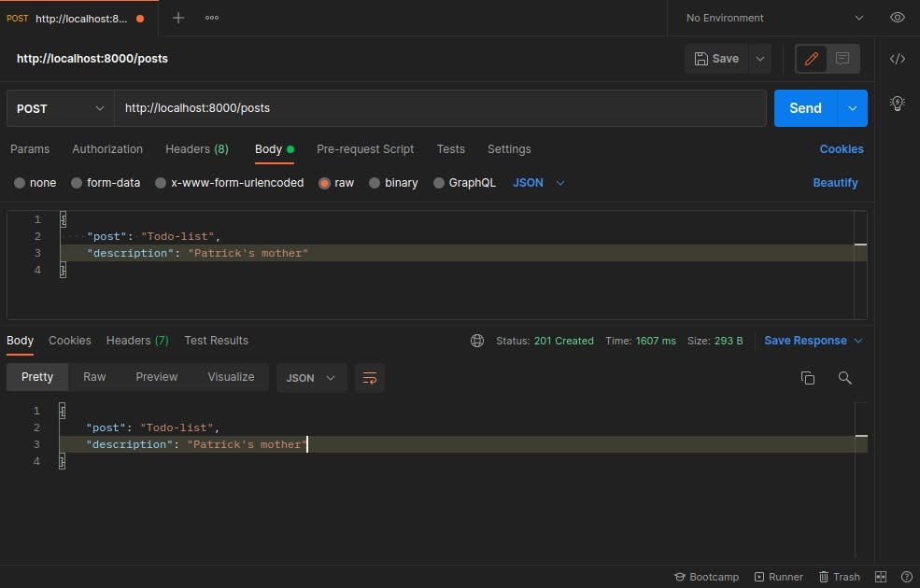
Task: Copy response body with copy icon
Action: (808, 378)
